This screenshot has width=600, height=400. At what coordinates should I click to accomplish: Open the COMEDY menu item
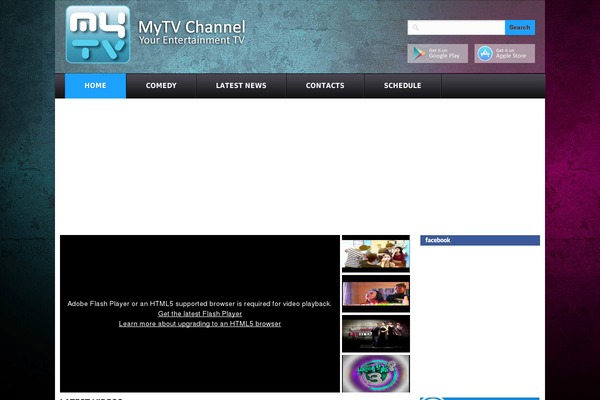point(161,86)
